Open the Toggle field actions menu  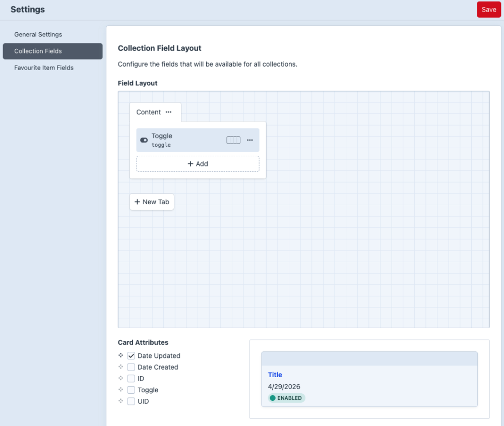250,140
